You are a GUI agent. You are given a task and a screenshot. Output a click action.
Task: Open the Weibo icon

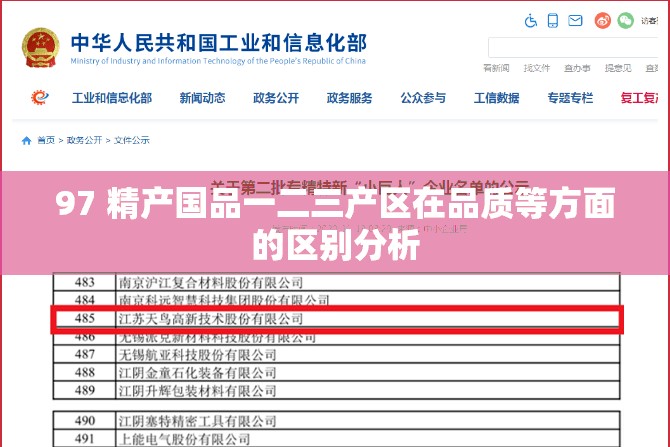pos(602,21)
